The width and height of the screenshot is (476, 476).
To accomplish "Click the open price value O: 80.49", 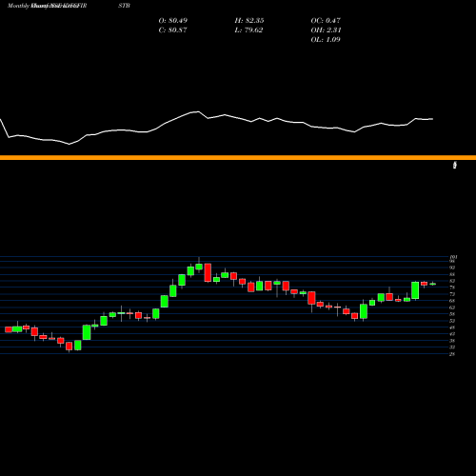I will coord(173,21).
